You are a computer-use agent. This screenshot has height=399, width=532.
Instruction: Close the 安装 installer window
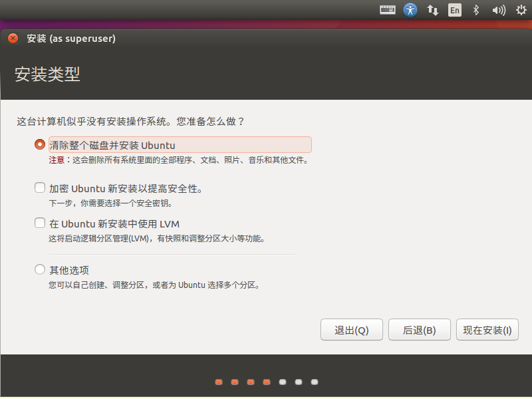click(x=13, y=39)
